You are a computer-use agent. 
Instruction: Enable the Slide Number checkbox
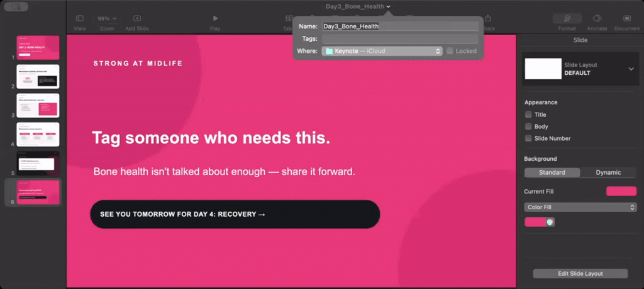point(528,138)
